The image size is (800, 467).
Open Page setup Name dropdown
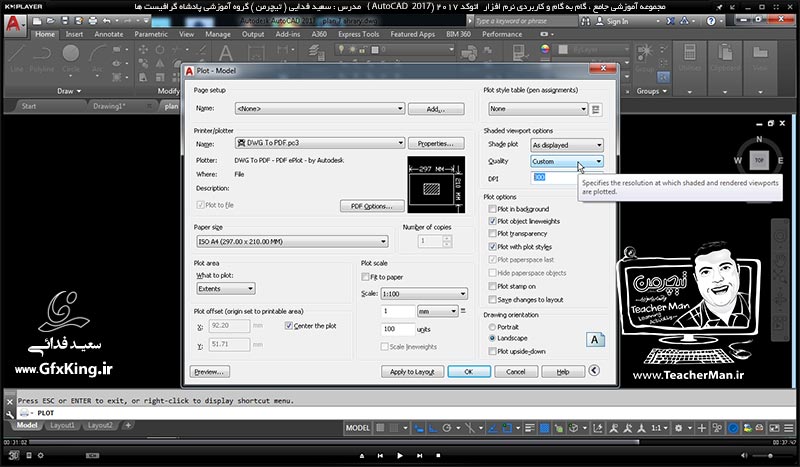(320, 109)
